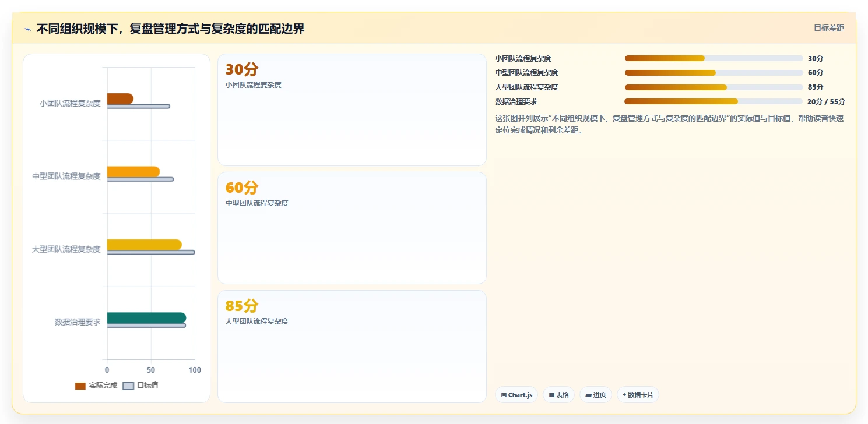Click the lightning icon beside the title
This screenshot has height=424, width=868.
[x=28, y=29]
